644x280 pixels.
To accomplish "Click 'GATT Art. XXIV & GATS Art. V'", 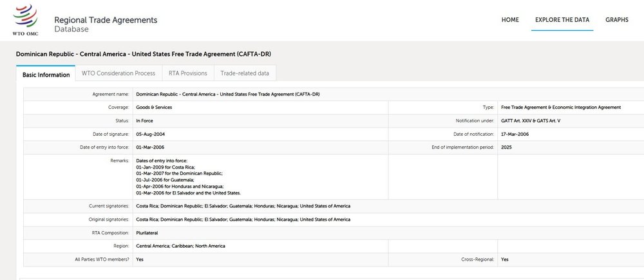I will tap(531, 121).
